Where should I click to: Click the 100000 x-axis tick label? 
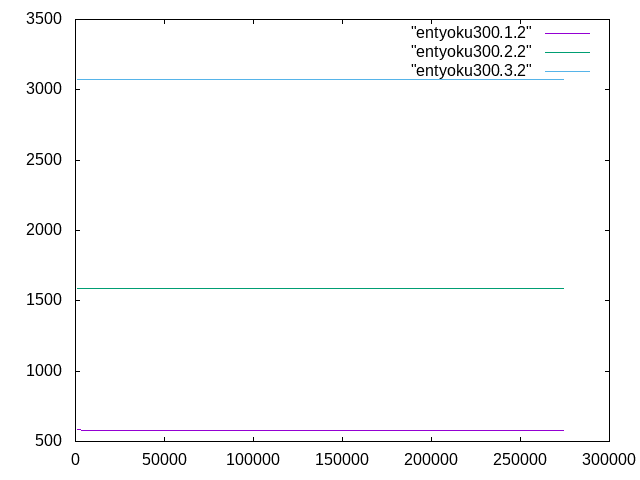click(x=253, y=460)
